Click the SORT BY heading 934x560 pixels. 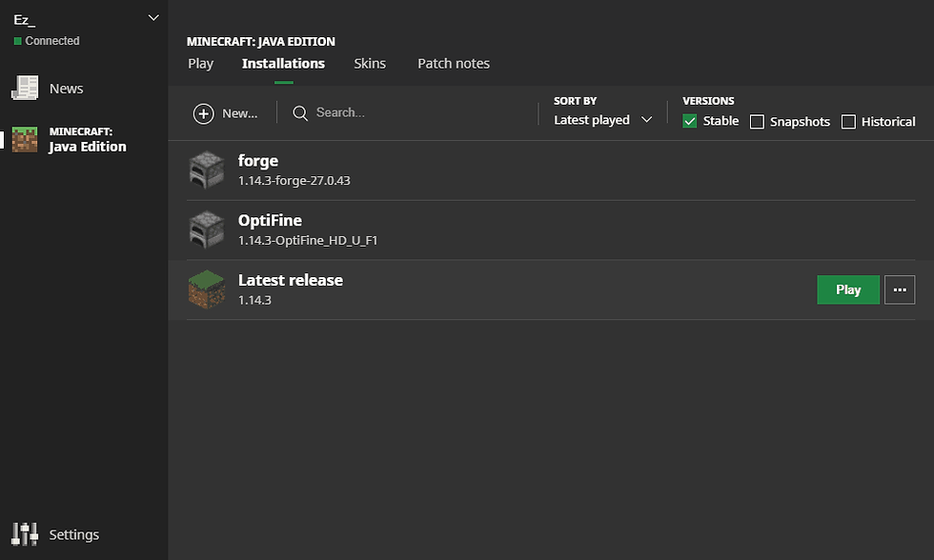coord(576,101)
